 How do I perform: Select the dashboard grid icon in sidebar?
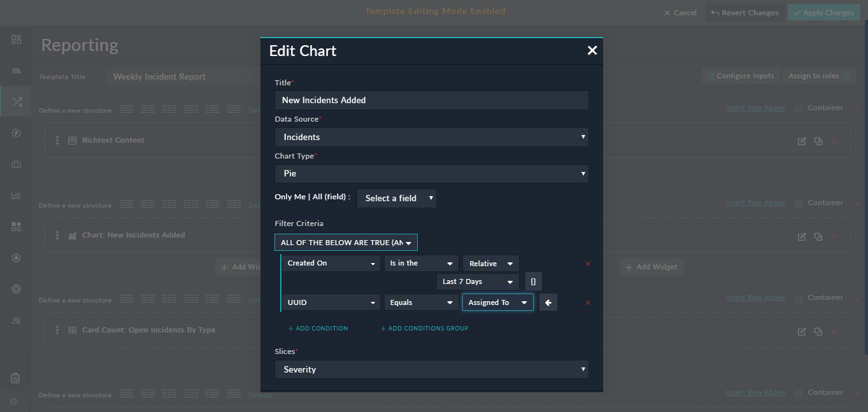(16, 39)
